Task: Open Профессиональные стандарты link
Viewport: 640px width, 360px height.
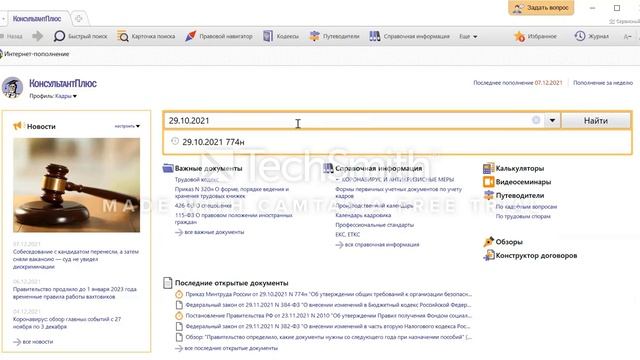Action: tap(374, 224)
